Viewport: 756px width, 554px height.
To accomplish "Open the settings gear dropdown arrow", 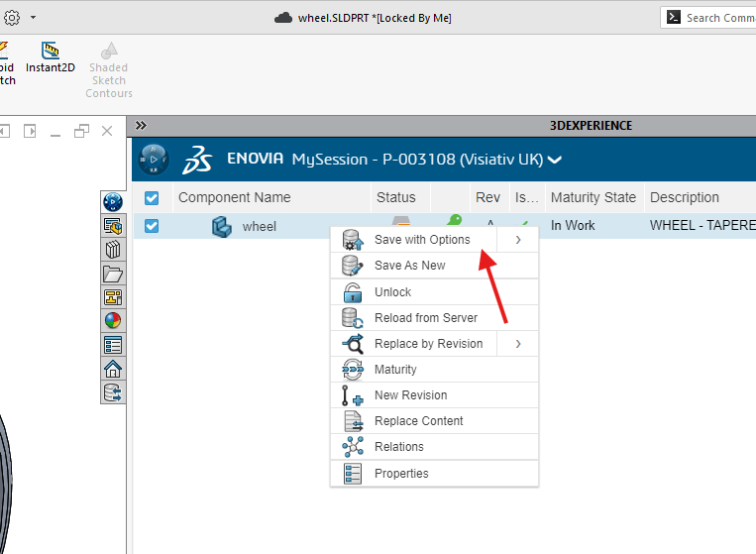I will [33, 18].
